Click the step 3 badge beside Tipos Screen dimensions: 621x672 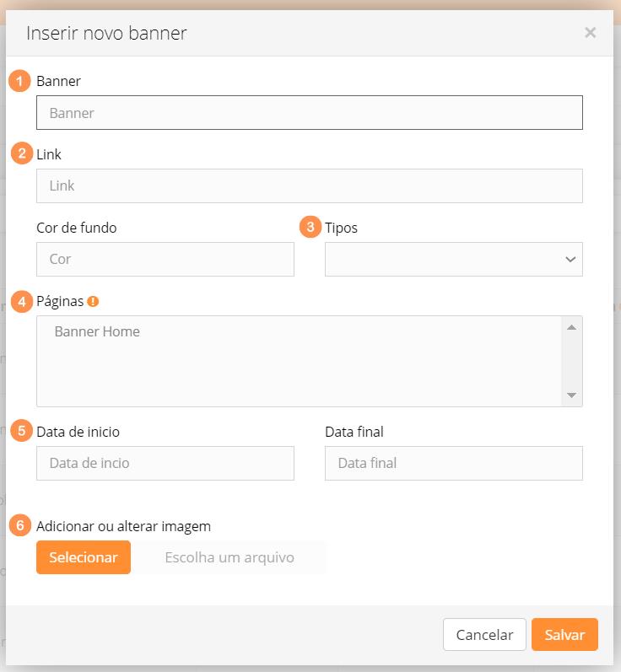(310, 227)
